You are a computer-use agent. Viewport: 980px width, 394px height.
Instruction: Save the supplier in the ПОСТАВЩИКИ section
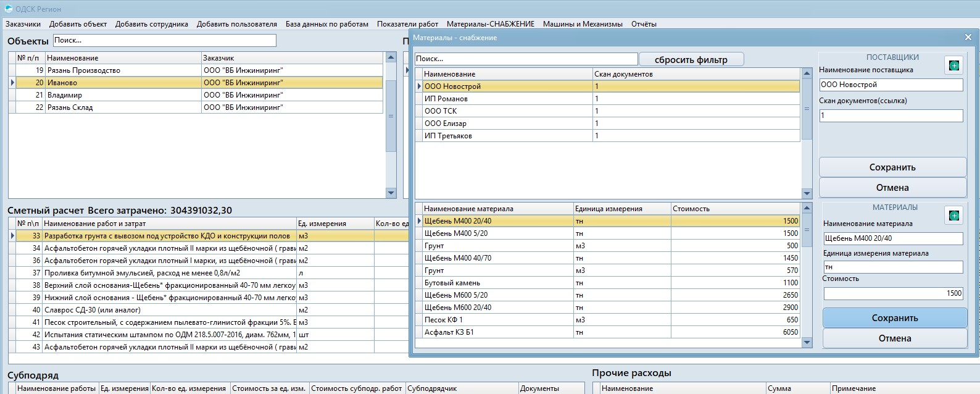tap(892, 167)
